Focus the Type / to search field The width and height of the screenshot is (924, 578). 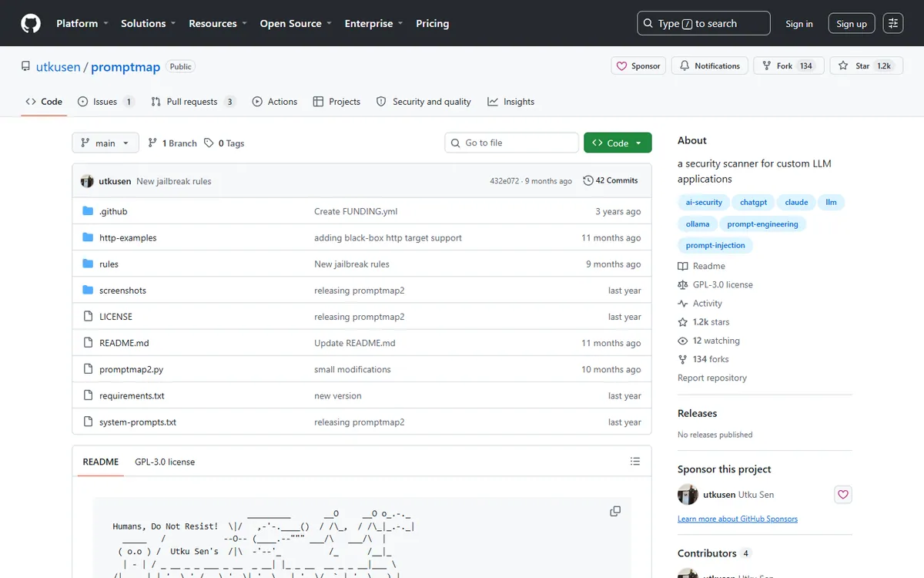click(x=704, y=23)
